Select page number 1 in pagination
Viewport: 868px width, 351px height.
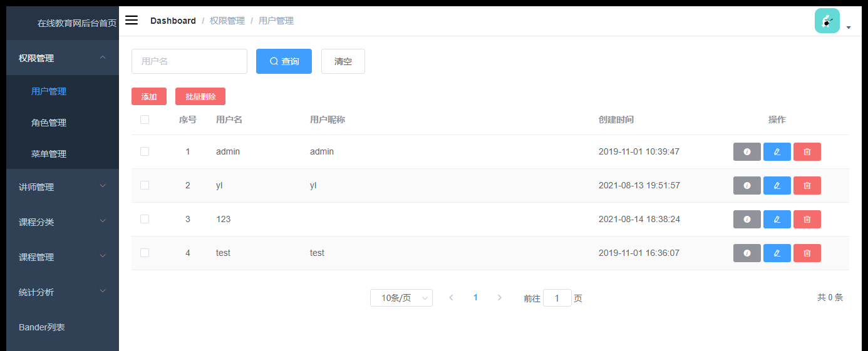point(475,298)
